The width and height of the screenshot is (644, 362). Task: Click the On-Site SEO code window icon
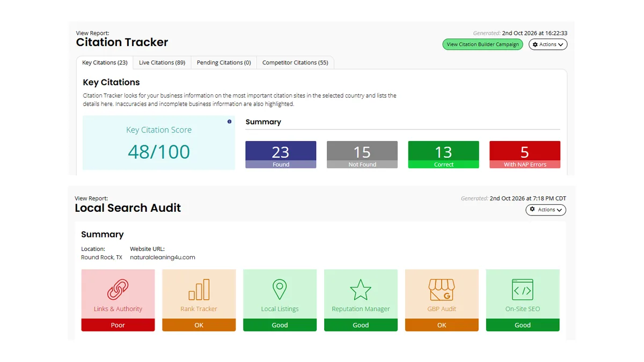pos(523,290)
